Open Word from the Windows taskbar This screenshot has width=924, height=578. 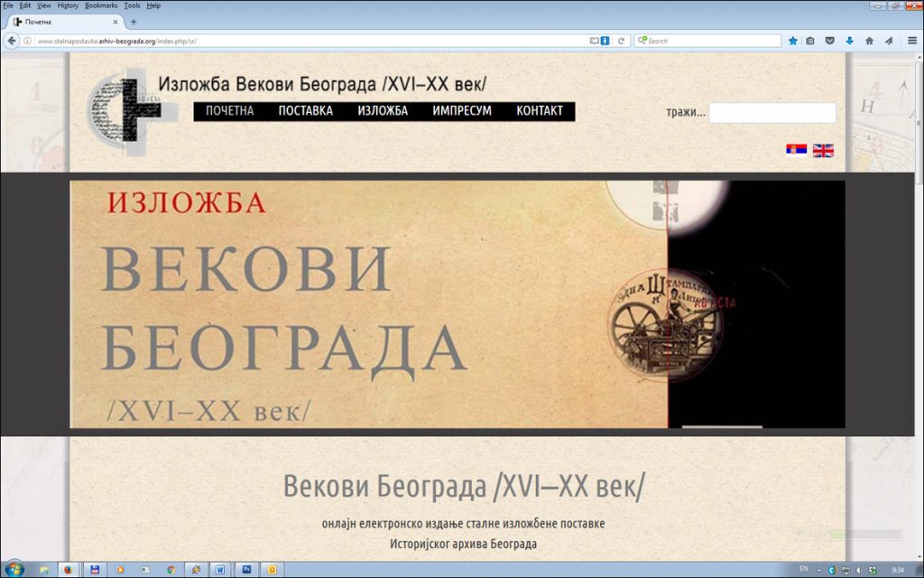point(219,570)
